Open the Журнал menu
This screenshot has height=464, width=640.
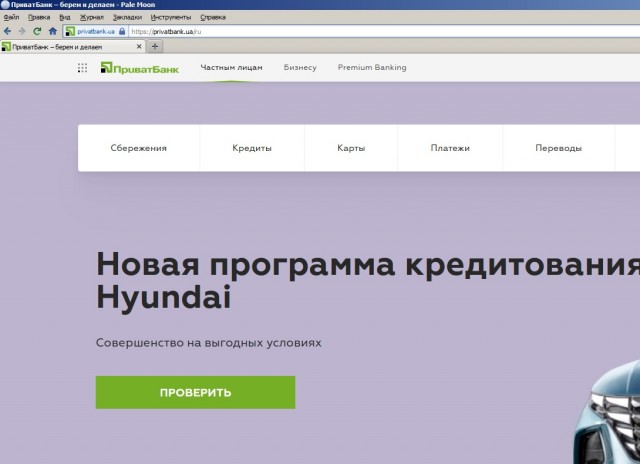tap(92, 17)
